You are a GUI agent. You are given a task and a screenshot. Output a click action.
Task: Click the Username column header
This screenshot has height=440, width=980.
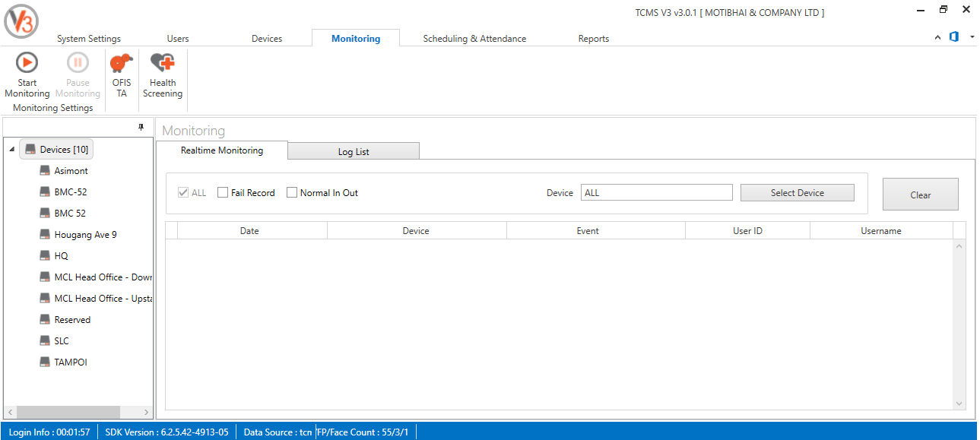[x=881, y=231]
